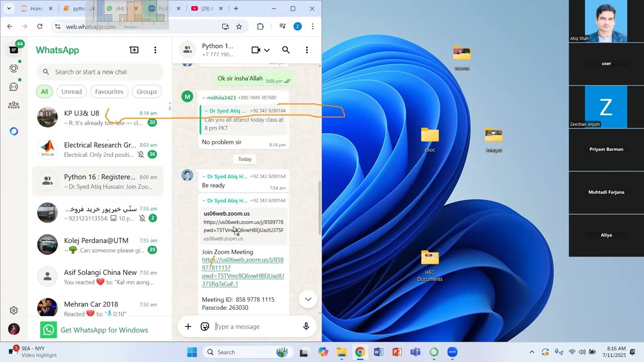Open the videos folder on desktop

point(461,58)
